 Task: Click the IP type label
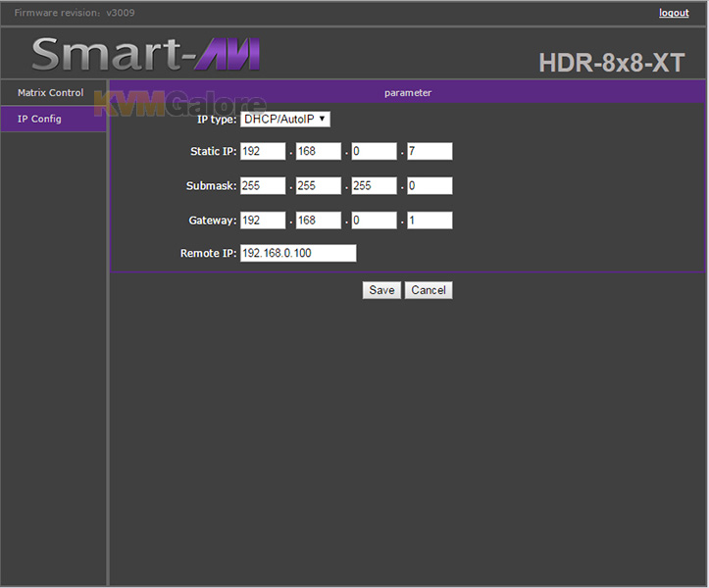coord(217,120)
